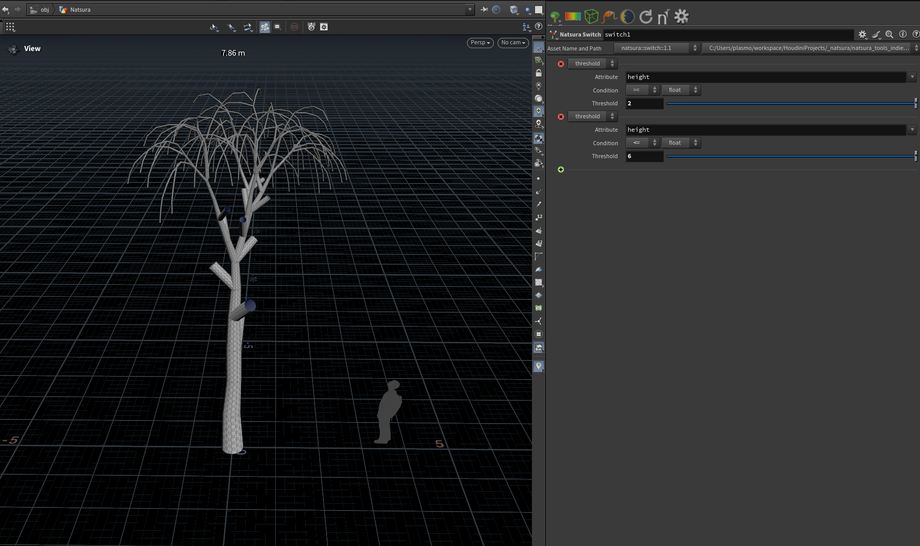Click the Natsura path segment
This screenshot has height=546, width=920.
[x=79, y=9]
